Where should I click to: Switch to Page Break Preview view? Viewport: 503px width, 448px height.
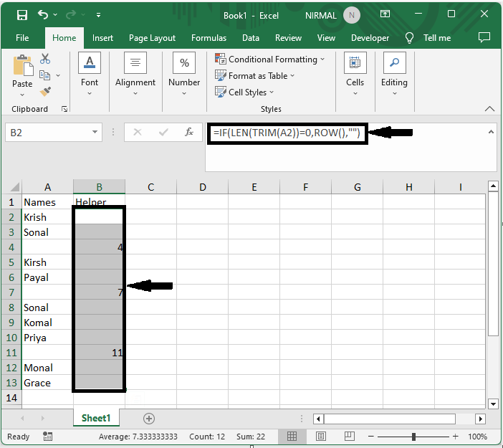tap(349, 436)
